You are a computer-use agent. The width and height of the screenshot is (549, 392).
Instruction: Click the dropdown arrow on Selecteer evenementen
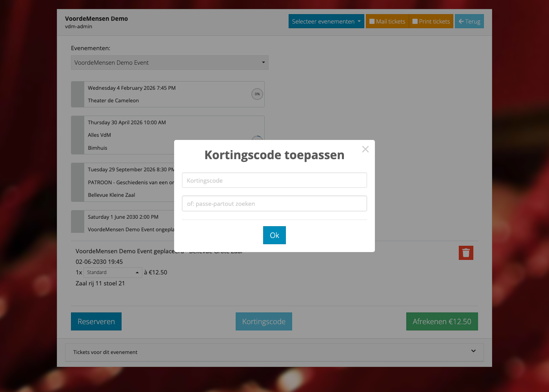359,22
